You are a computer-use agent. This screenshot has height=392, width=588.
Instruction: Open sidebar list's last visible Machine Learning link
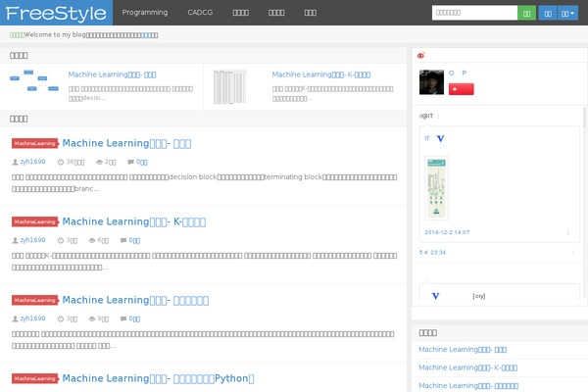pyautogui.click(x=468, y=385)
